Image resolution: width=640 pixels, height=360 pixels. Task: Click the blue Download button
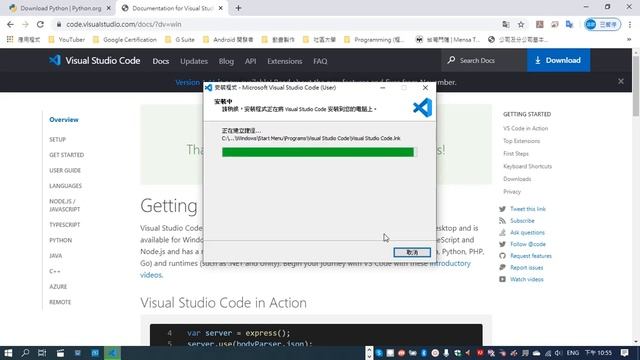click(558, 60)
